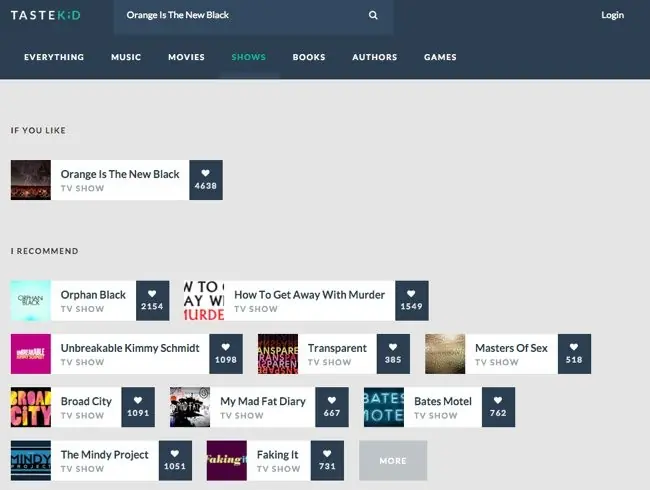The width and height of the screenshot is (650, 490).
Task: Open Faking It thumbnail image
Action: tap(227, 461)
